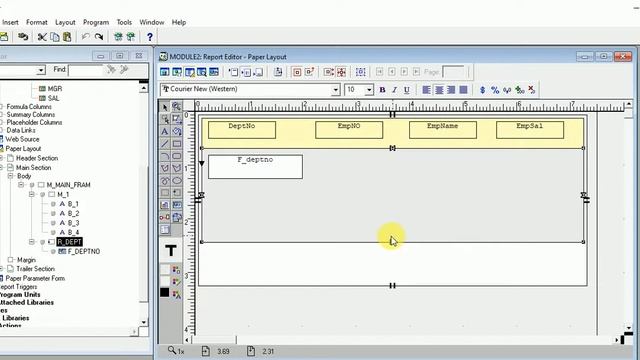This screenshot has width=640, height=360.
Task: Collapse the R_DEPT tree node
Action: pyautogui.click(x=31, y=242)
